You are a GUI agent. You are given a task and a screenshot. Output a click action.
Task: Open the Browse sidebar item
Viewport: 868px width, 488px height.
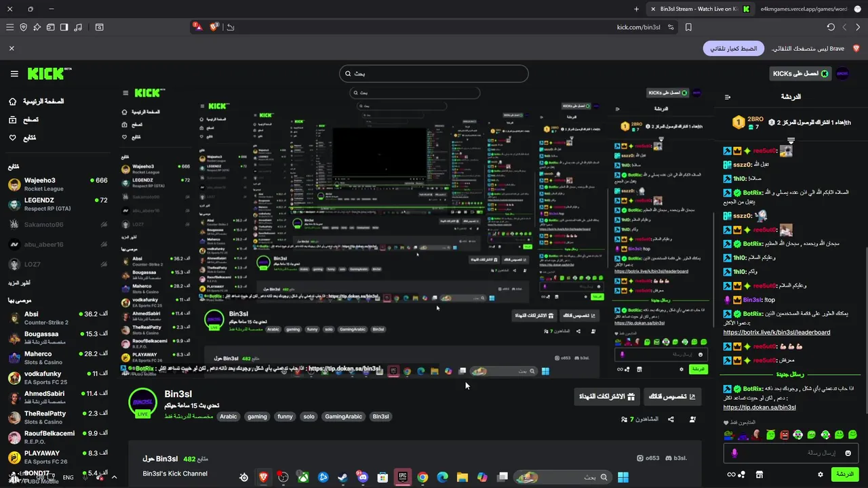pos(23,119)
